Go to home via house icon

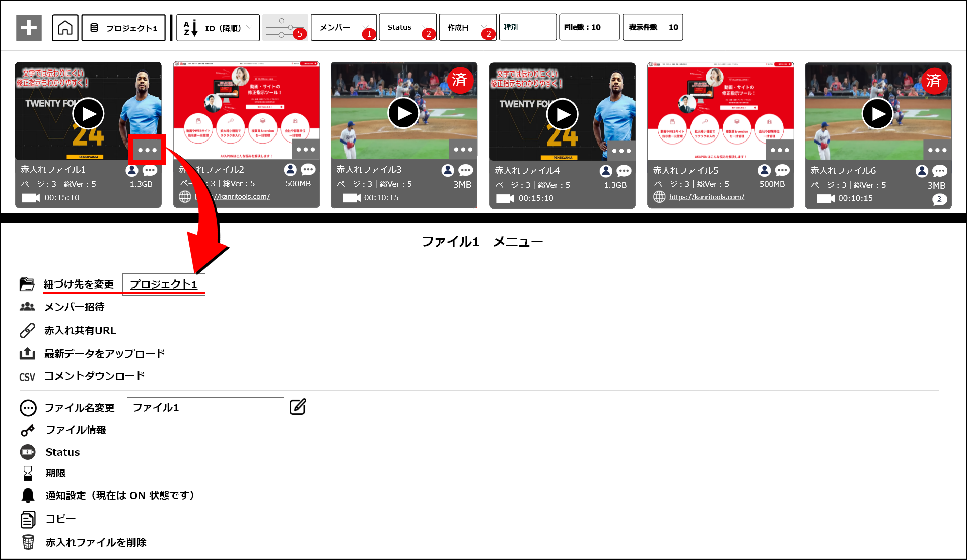pos(65,28)
